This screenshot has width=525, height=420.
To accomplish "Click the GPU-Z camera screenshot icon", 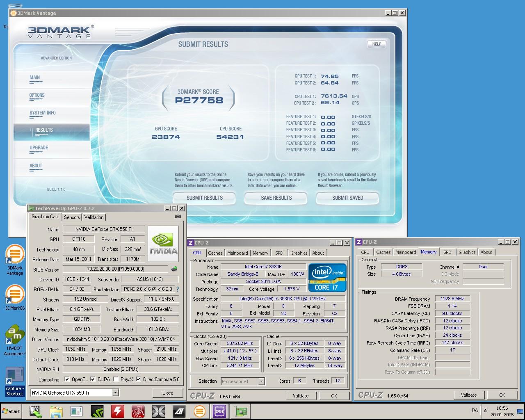I will [x=178, y=217].
